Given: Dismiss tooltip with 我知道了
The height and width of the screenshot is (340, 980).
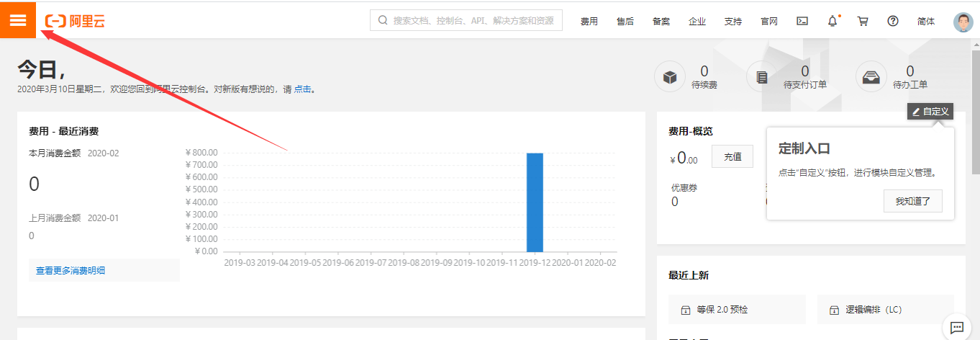Looking at the screenshot, I should [913, 202].
